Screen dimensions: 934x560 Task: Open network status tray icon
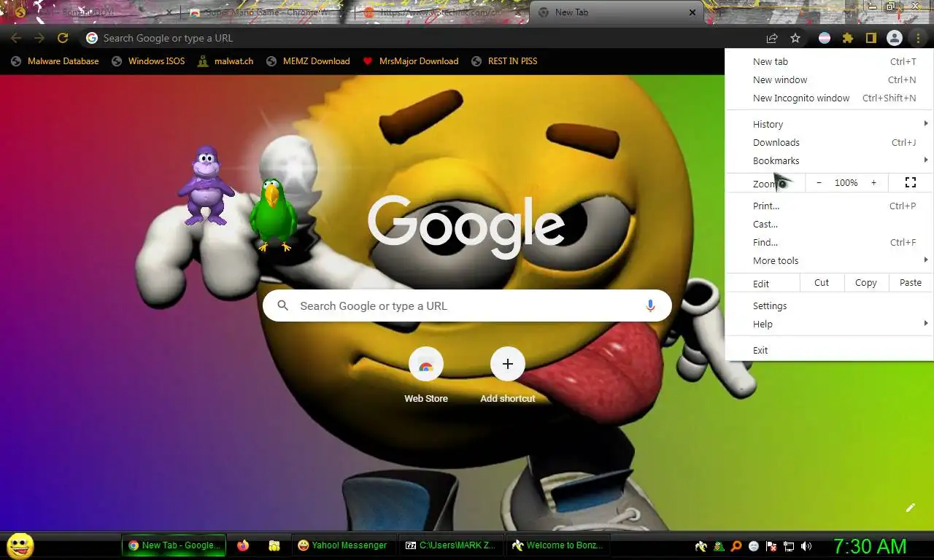coord(789,545)
